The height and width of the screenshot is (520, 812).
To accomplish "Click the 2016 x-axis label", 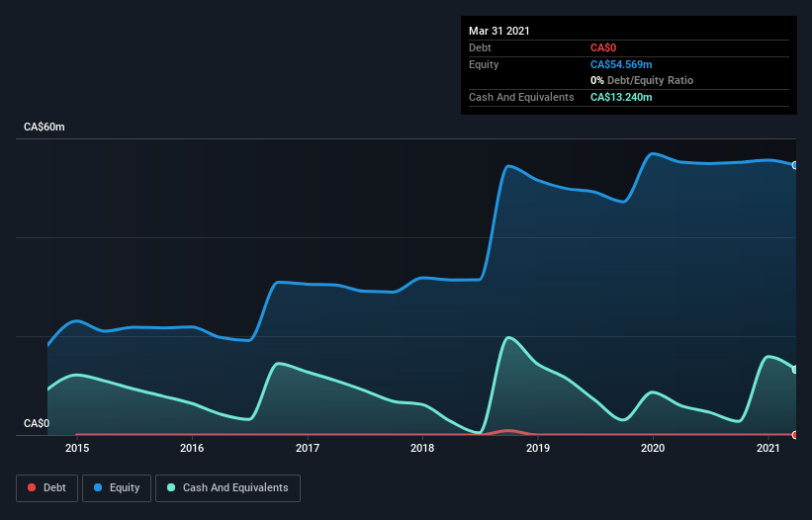I will 192,448.
